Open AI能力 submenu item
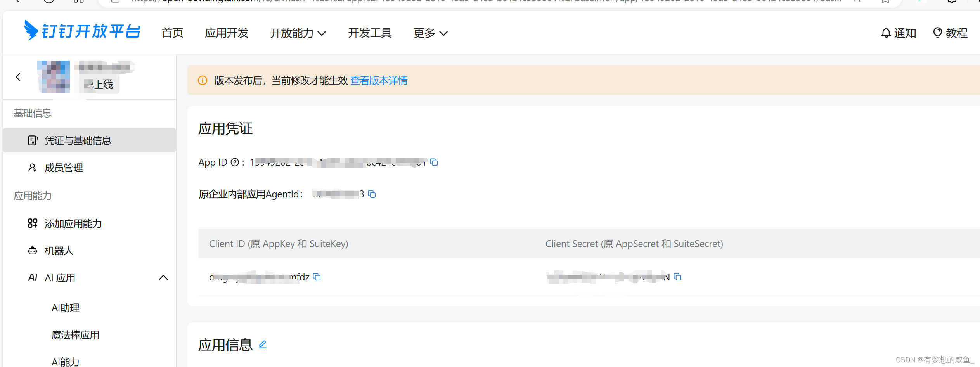980x367 pixels. coord(65,362)
